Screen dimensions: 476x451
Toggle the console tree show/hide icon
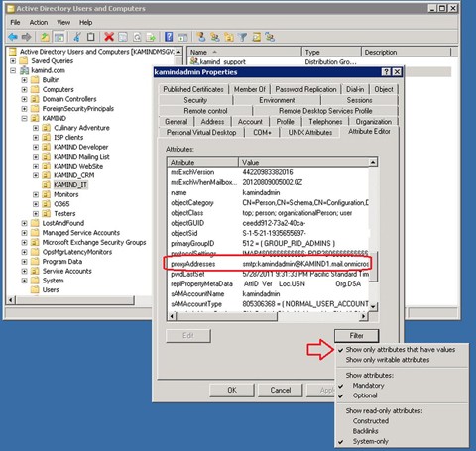click(x=59, y=37)
